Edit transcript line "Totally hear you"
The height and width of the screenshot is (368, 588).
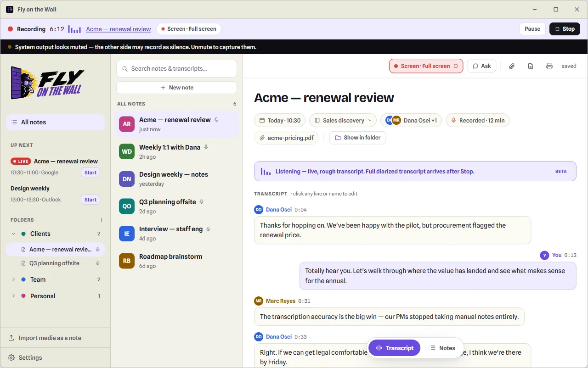click(x=438, y=276)
